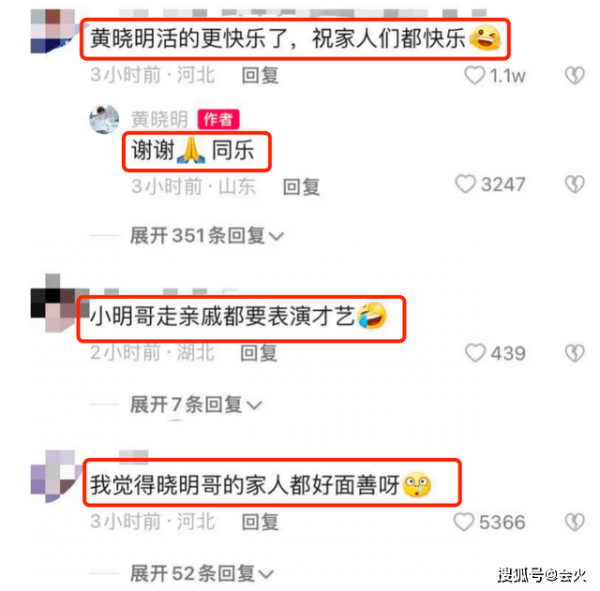Open 黄晓明's profile avatar
This screenshot has width=600, height=591.
point(104,119)
